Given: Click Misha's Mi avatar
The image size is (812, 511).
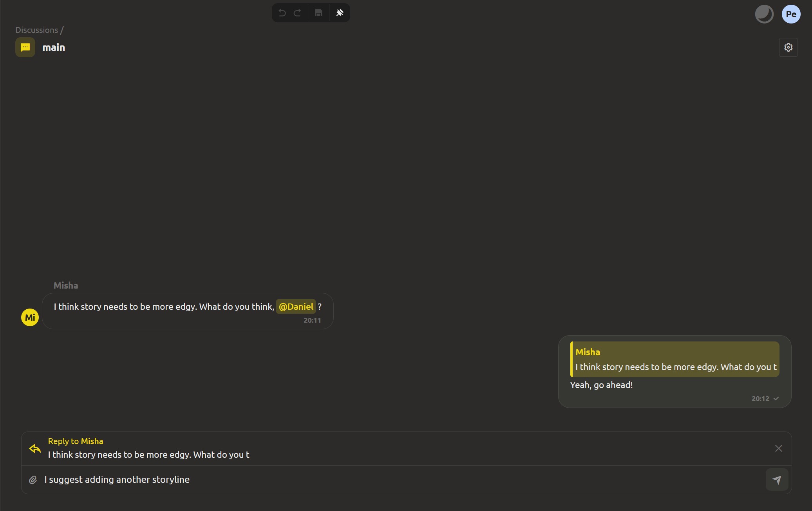Looking at the screenshot, I should pos(30,317).
